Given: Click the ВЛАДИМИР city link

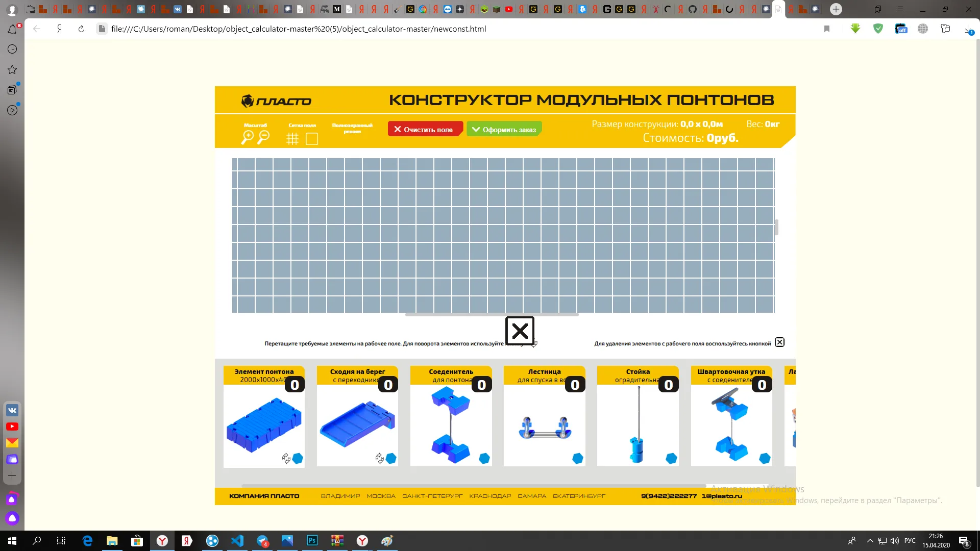Looking at the screenshot, I should (340, 496).
